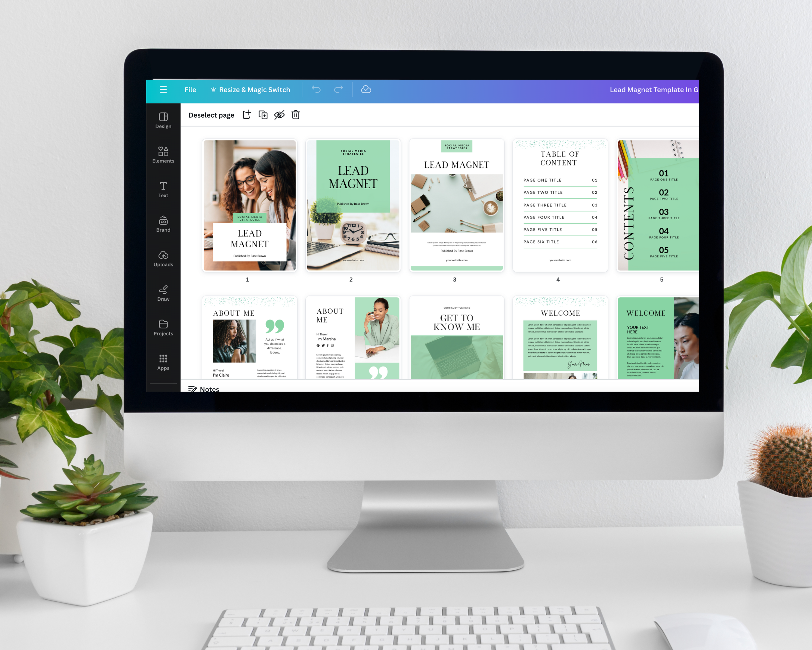Click the delete page trash icon
This screenshot has width=812, height=650.
tap(297, 115)
